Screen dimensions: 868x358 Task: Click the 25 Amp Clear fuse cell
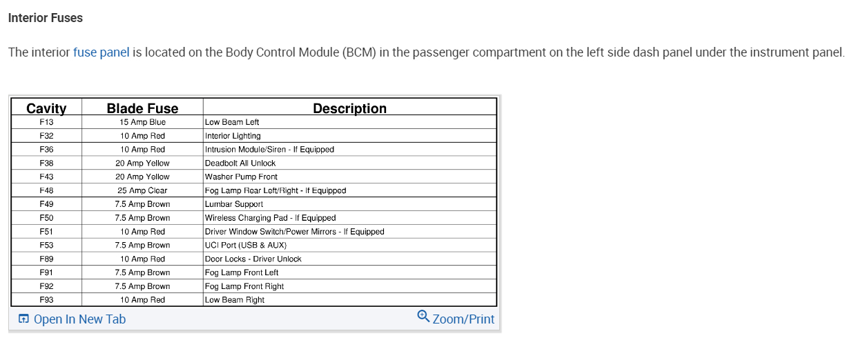tap(142, 190)
